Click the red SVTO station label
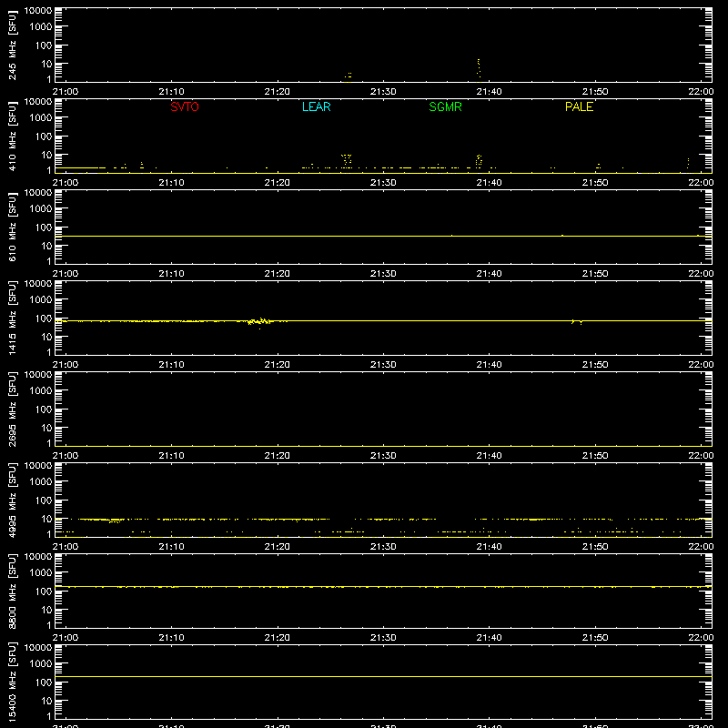Viewport: 728px width, 728px height. point(185,106)
